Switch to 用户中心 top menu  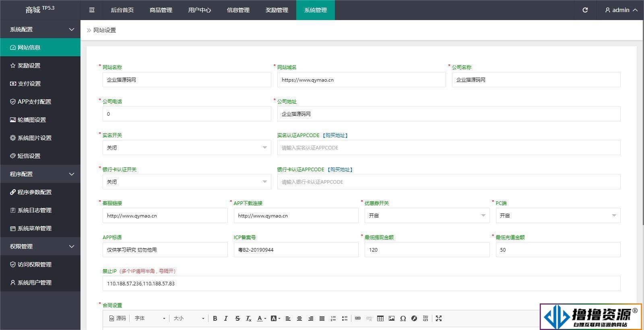click(199, 10)
